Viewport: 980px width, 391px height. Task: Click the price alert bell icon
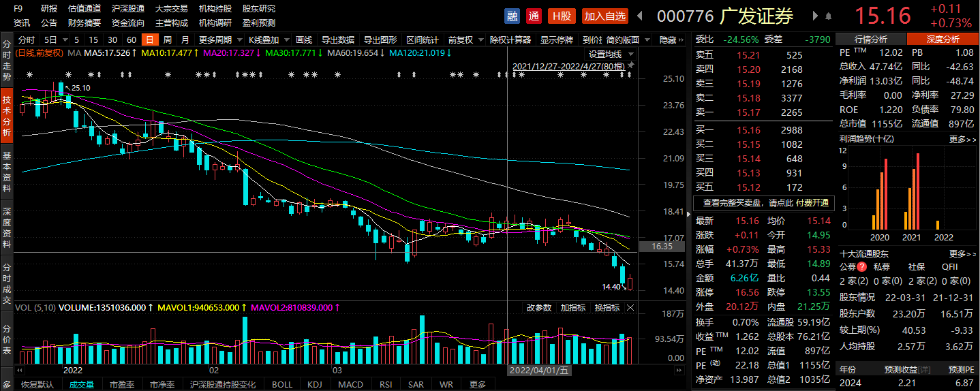[x=828, y=16]
